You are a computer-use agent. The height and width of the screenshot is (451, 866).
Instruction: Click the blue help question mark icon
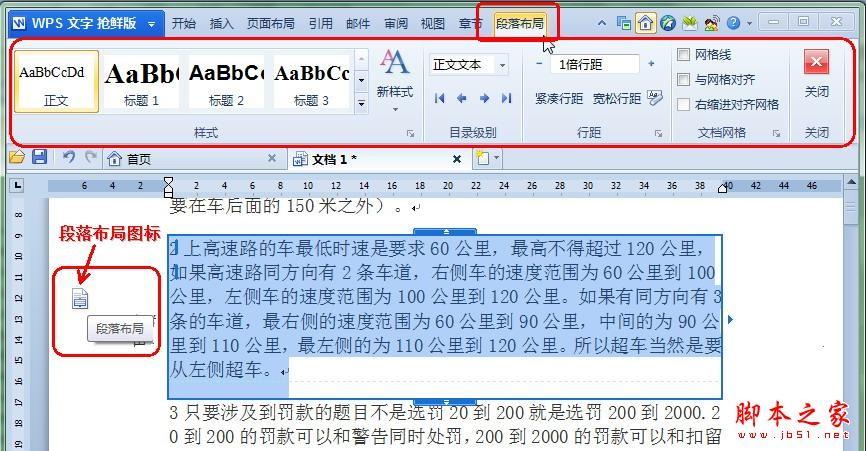pos(733,23)
